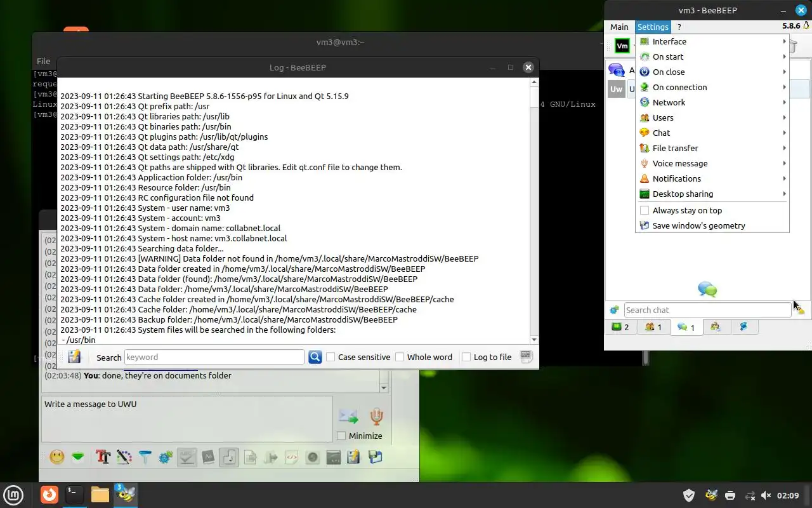
Task: Expand the File transfer submenu
Action: click(x=712, y=148)
